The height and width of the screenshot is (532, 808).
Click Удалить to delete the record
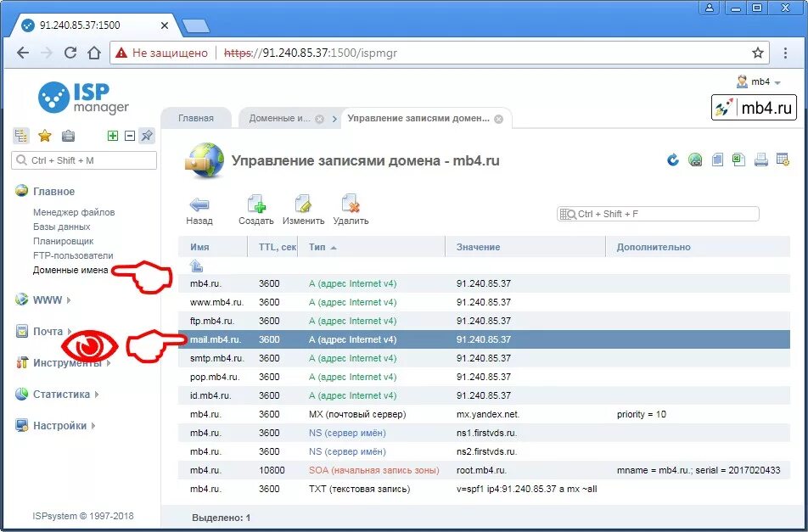click(351, 210)
